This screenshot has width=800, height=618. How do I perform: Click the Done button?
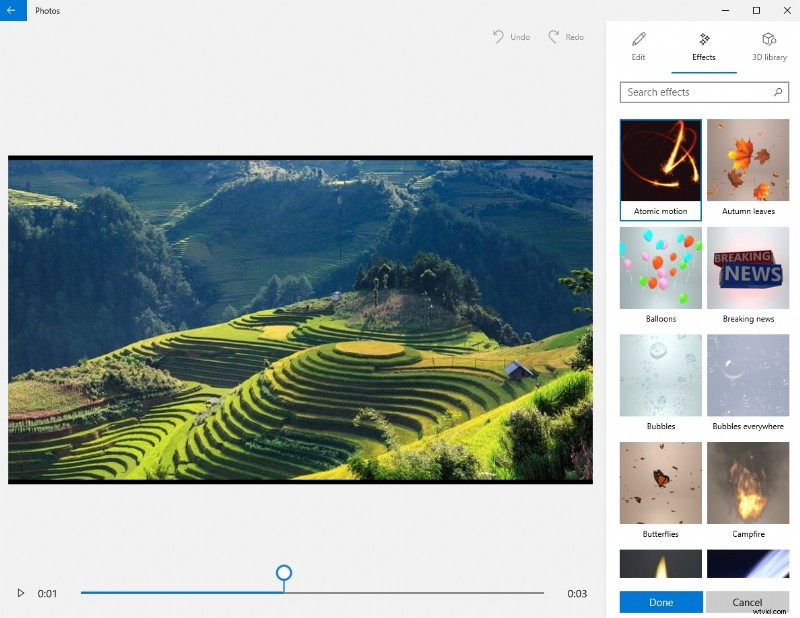[660, 601]
